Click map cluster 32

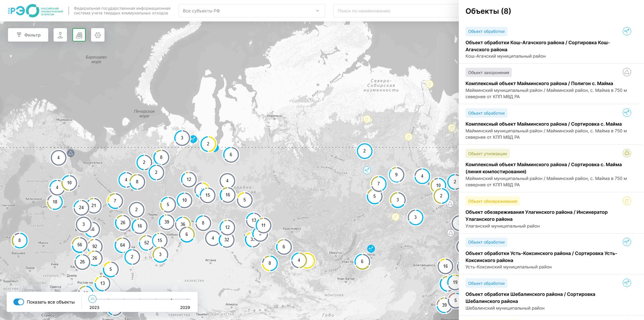tap(227, 240)
